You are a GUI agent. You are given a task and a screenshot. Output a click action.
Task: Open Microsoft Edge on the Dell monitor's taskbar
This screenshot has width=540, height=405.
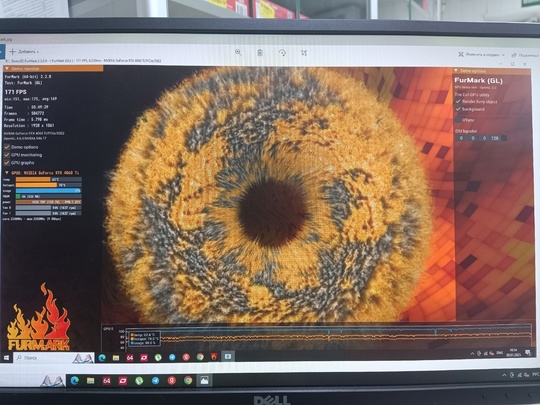(x=74, y=381)
